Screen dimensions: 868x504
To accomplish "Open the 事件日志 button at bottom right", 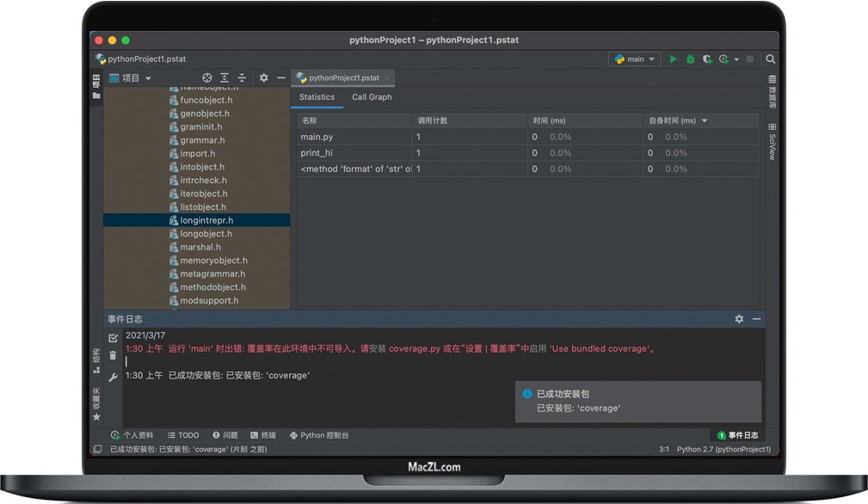I will (x=738, y=435).
